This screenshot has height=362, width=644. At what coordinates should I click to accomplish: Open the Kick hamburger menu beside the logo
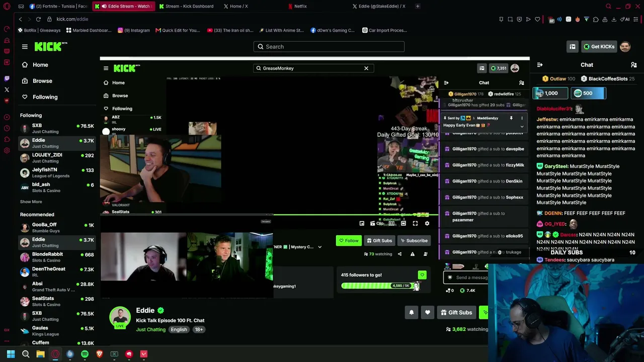click(x=25, y=47)
